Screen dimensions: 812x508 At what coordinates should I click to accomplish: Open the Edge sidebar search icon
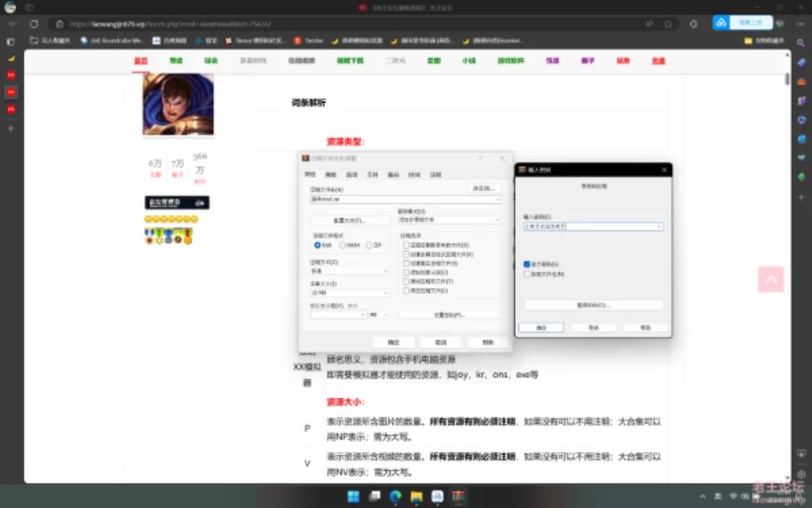click(801, 43)
